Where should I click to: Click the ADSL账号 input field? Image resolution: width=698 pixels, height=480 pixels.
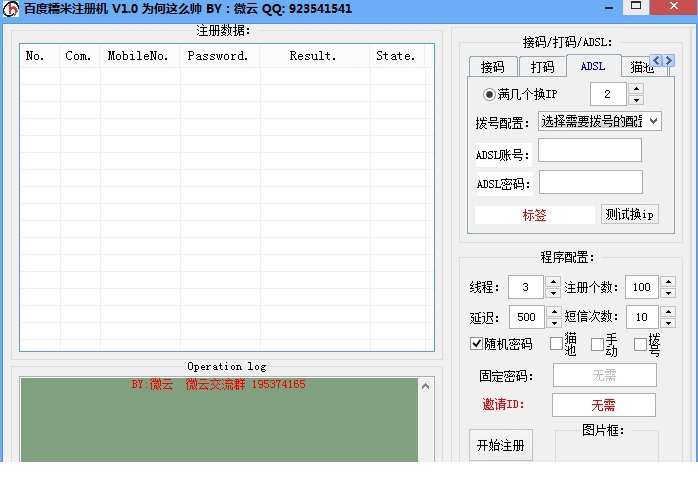pos(590,150)
